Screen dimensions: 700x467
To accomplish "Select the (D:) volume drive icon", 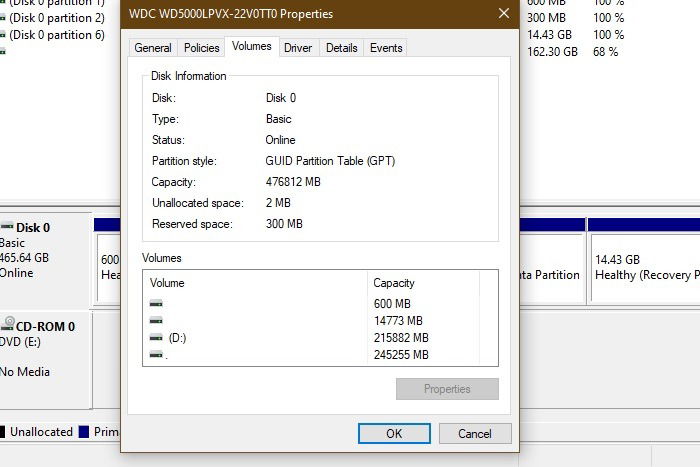I will coord(156,338).
